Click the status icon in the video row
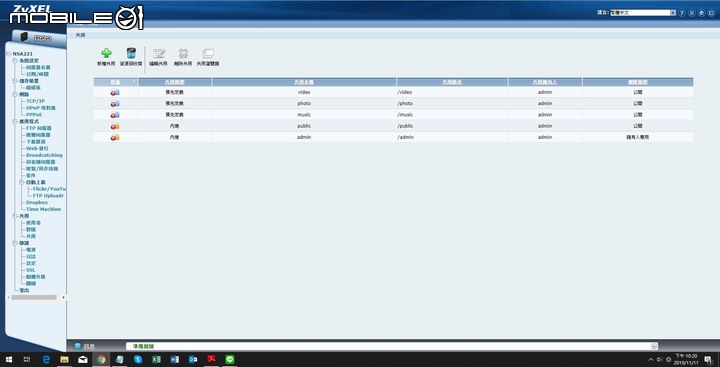The width and height of the screenshot is (720, 367). (115, 92)
